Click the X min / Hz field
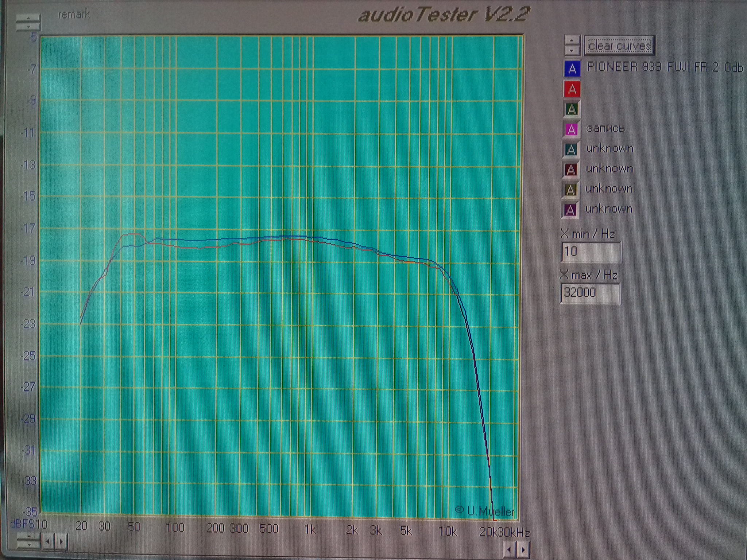The width and height of the screenshot is (747, 560). pos(590,252)
